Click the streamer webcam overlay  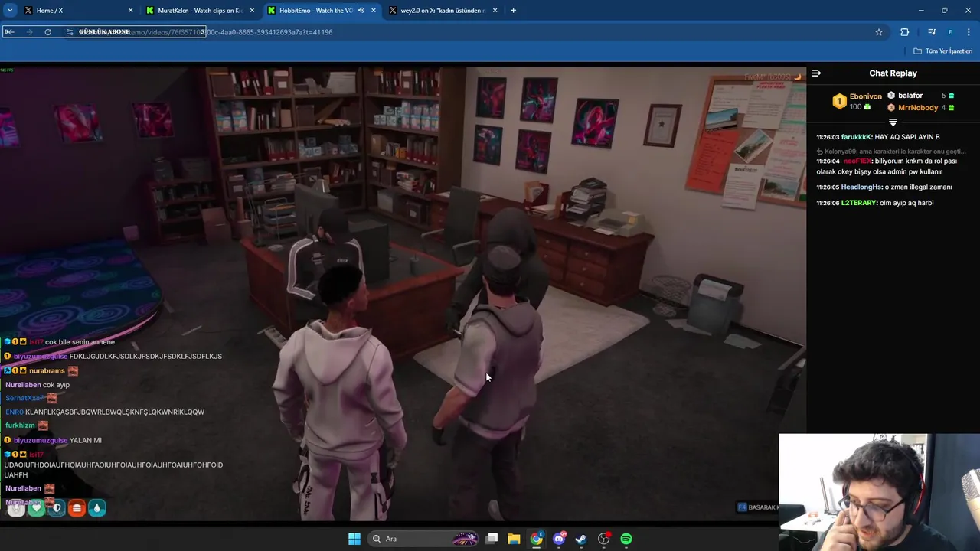point(878,492)
